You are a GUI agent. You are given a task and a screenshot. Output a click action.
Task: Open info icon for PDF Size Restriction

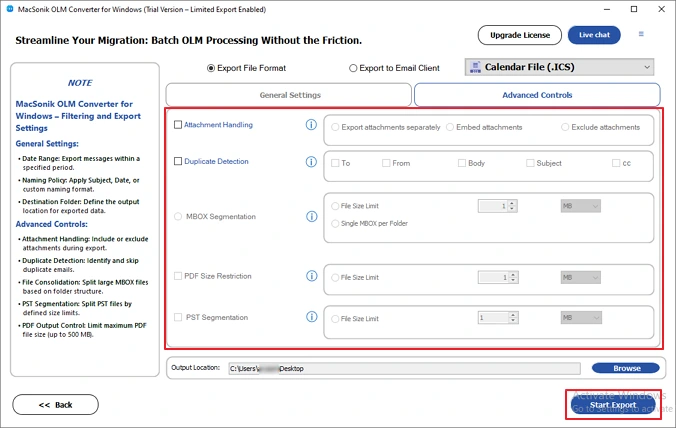pyautogui.click(x=312, y=276)
